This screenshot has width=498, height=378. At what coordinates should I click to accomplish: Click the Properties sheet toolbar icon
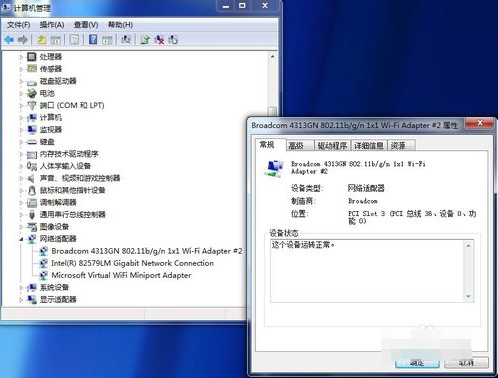click(74, 40)
